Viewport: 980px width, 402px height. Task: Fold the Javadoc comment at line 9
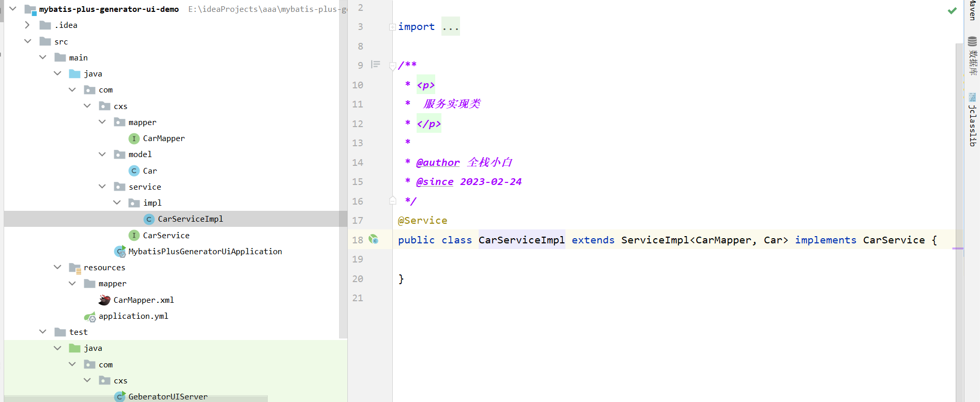(392, 66)
